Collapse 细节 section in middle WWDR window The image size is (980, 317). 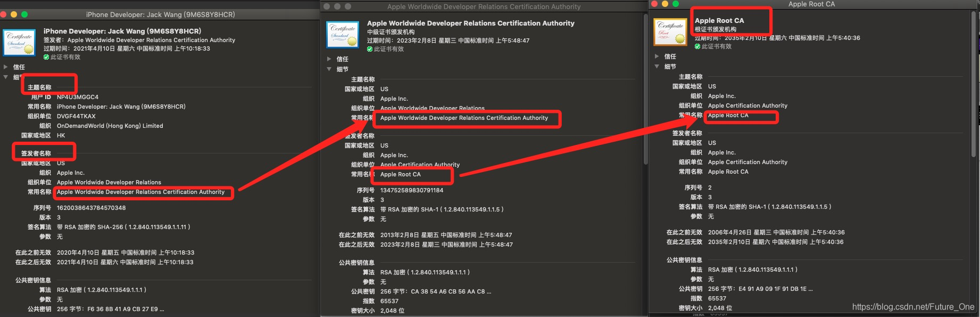329,69
